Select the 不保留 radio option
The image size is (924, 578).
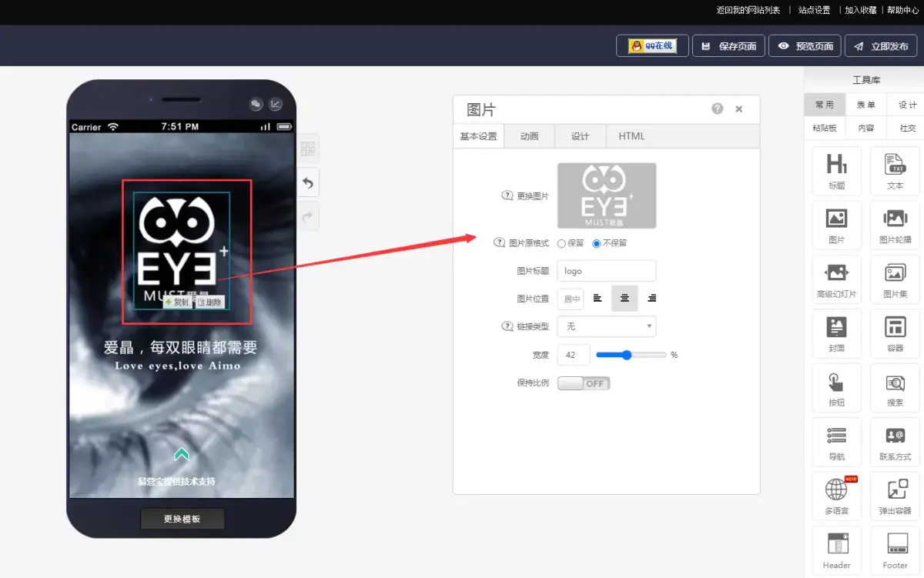[x=597, y=243]
